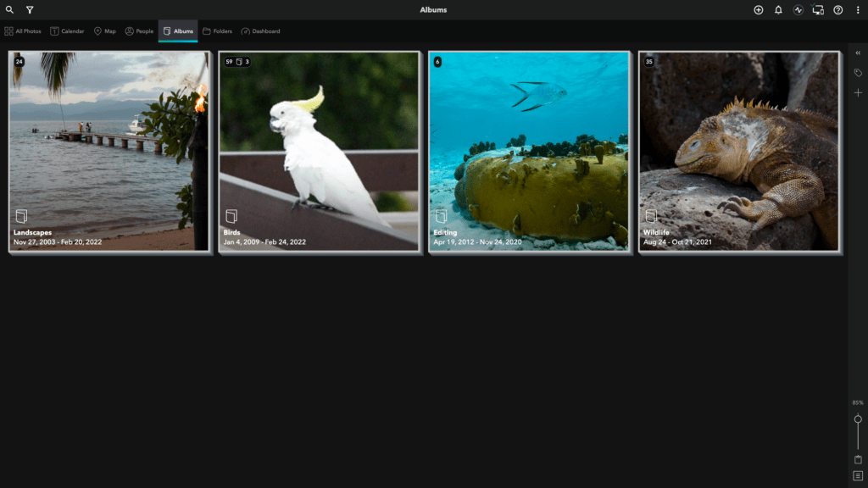The height and width of the screenshot is (488, 868).
Task: Click the list panel icon at sidebar bottom
Action: [858, 476]
